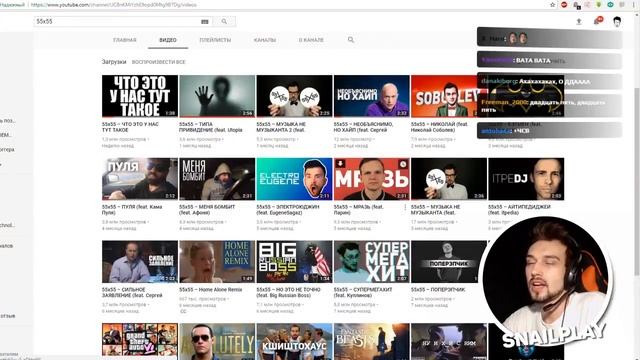Open the ELECTRO EUGENE thumbnail
The height and width of the screenshot is (360, 640).
click(294, 179)
